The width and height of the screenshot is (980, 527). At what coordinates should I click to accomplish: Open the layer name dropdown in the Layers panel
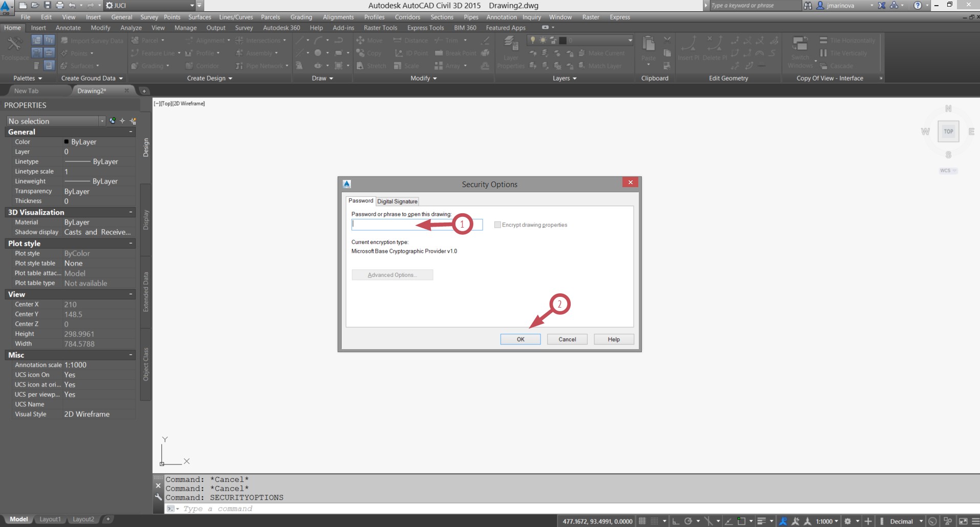pos(630,40)
